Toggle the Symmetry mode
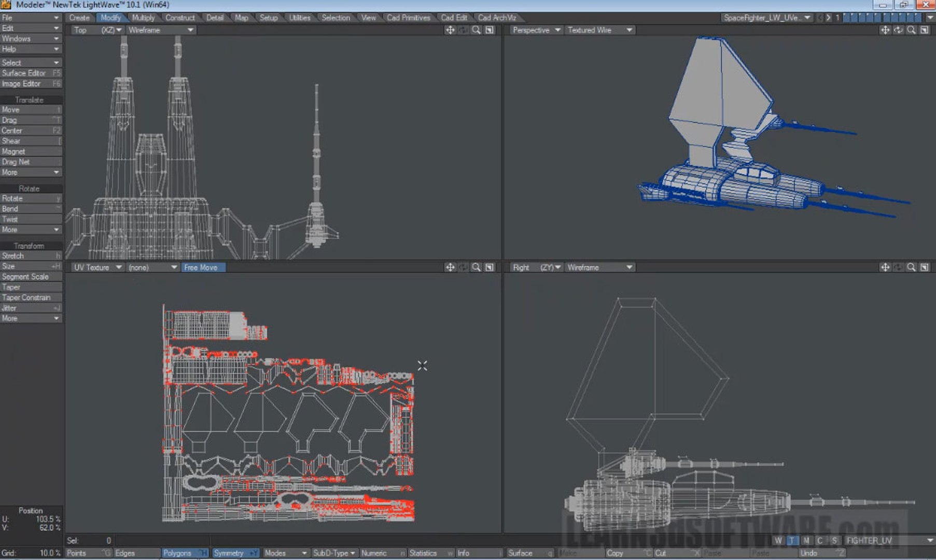This screenshot has height=560, width=936. point(235,553)
